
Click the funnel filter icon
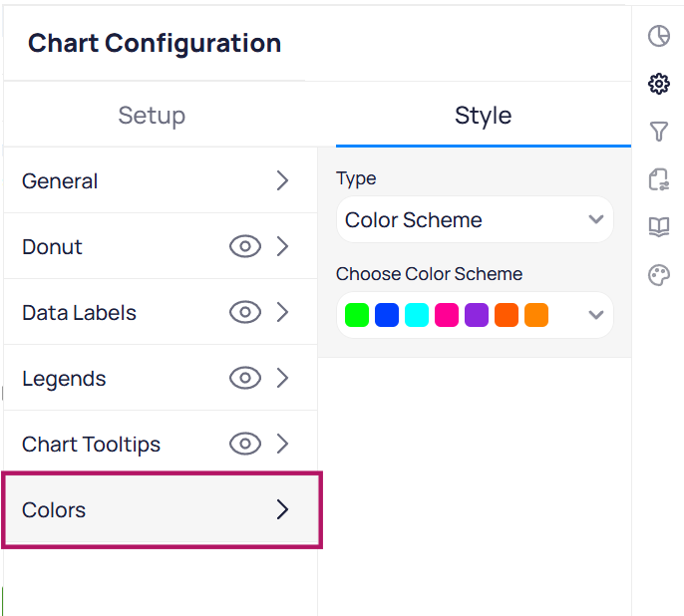coord(658,132)
